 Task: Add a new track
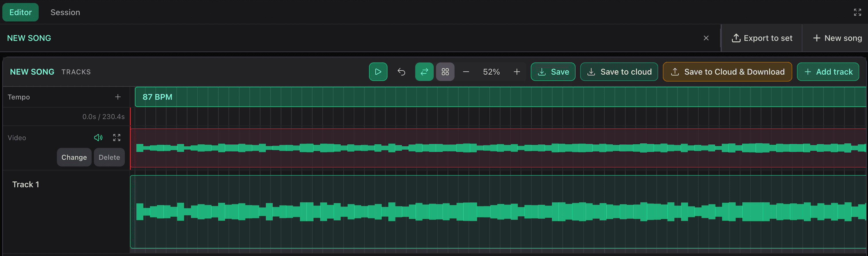pos(828,72)
